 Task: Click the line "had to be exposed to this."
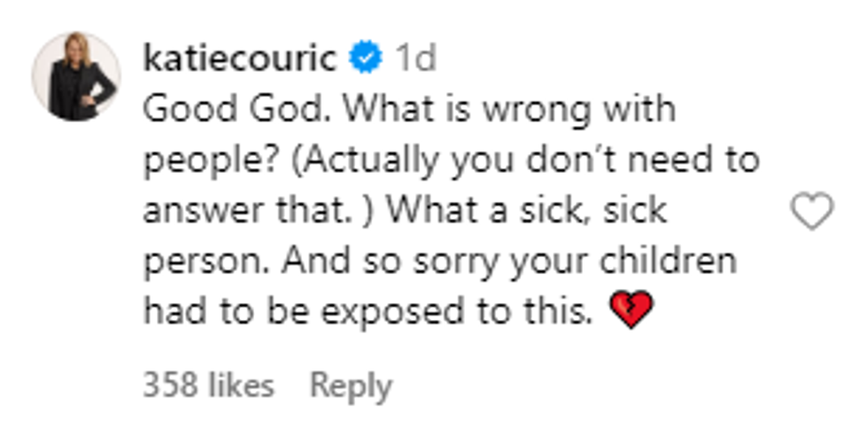coord(368,312)
